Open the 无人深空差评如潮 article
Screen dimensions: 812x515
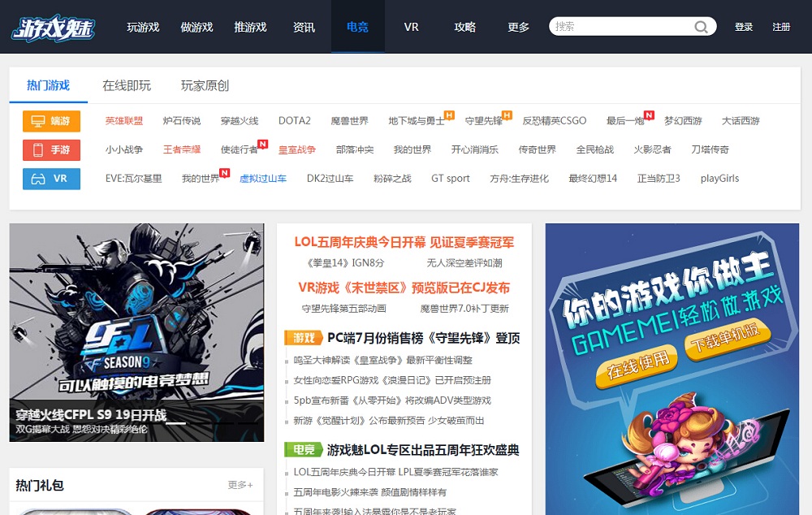tap(464, 262)
